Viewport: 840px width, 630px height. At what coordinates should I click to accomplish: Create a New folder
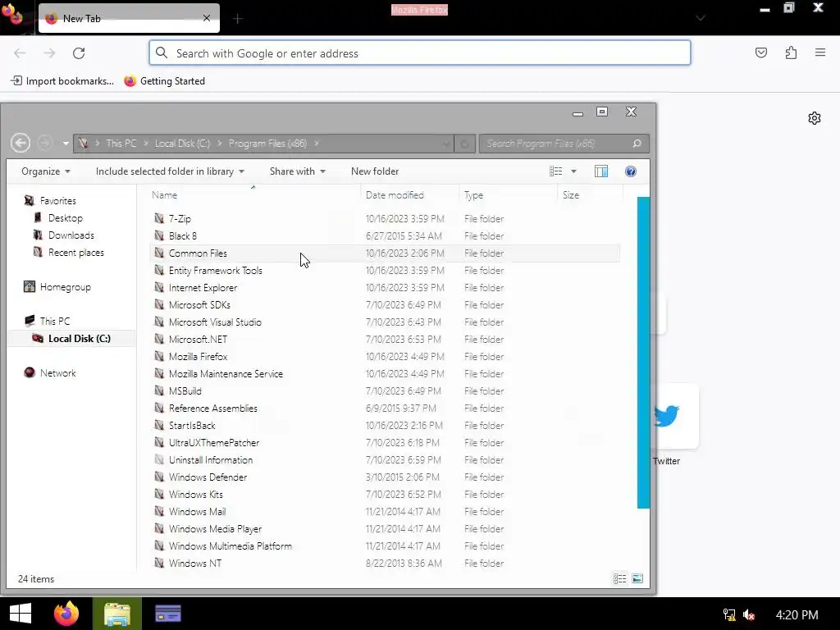[375, 171]
